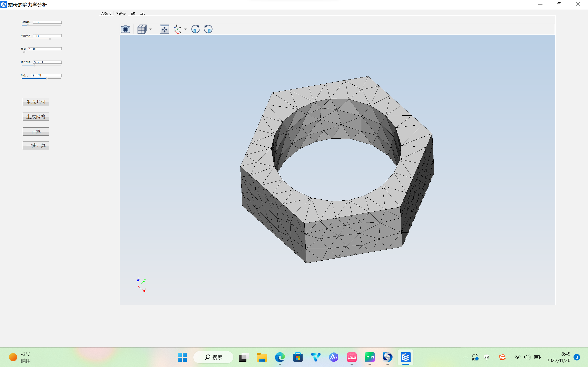Click the 计算 button
The image size is (588, 367).
(36, 131)
